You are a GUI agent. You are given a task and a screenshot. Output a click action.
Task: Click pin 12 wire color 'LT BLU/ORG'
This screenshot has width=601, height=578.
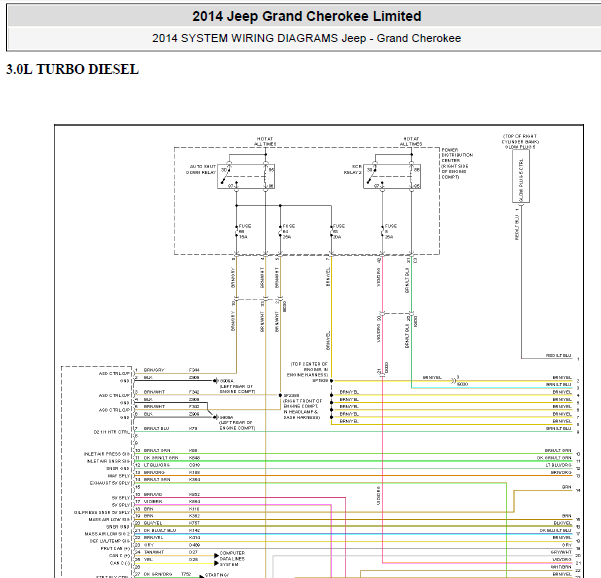[157, 465]
